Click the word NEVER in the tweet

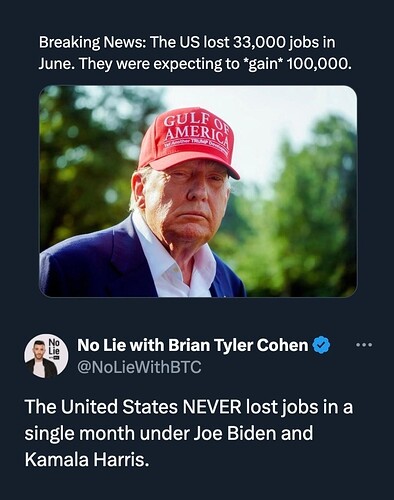210,407
